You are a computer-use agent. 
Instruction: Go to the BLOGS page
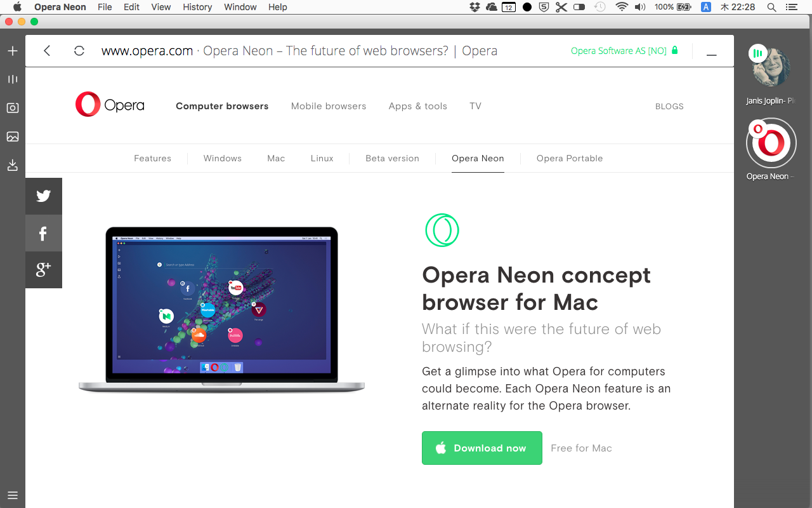point(669,107)
